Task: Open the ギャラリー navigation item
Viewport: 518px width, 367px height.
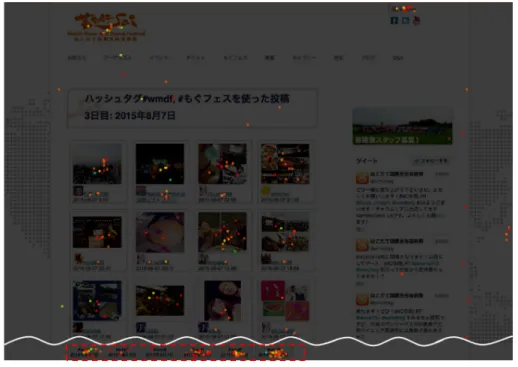Action: coord(304,58)
